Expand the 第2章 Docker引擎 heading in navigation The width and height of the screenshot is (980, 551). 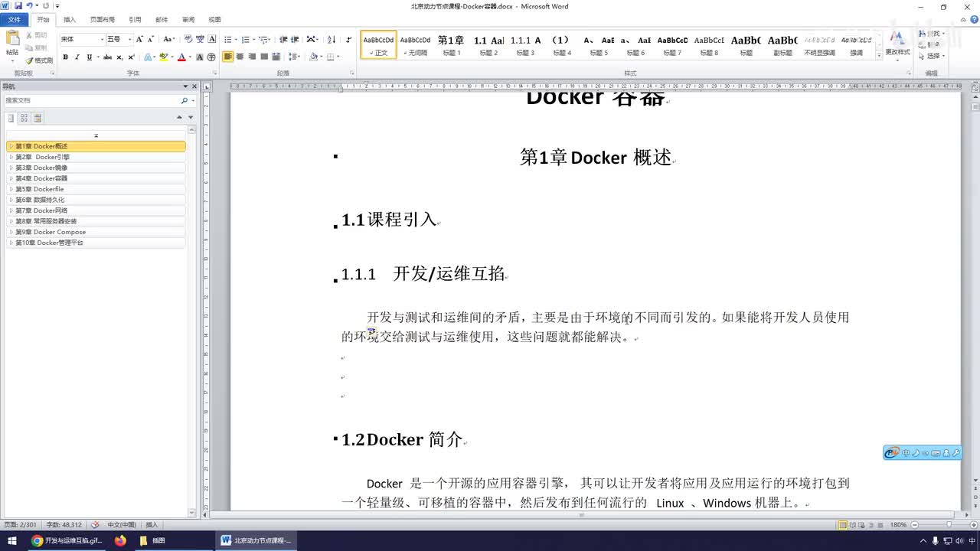(x=11, y=157)
